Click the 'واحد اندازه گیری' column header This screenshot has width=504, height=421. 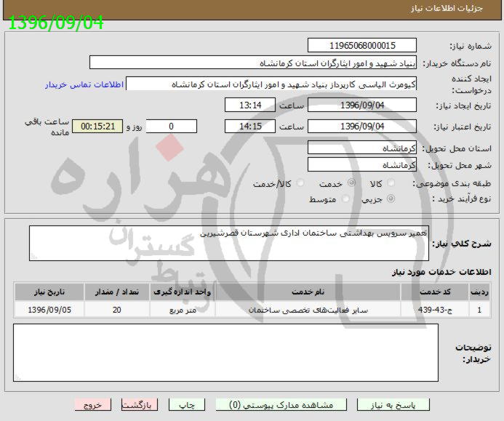183,292
